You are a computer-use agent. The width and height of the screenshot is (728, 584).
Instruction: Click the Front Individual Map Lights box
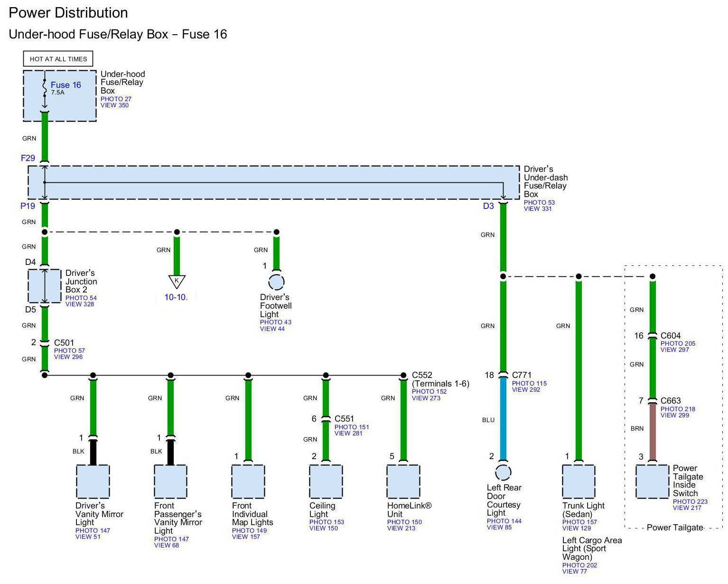coord(248,481)
